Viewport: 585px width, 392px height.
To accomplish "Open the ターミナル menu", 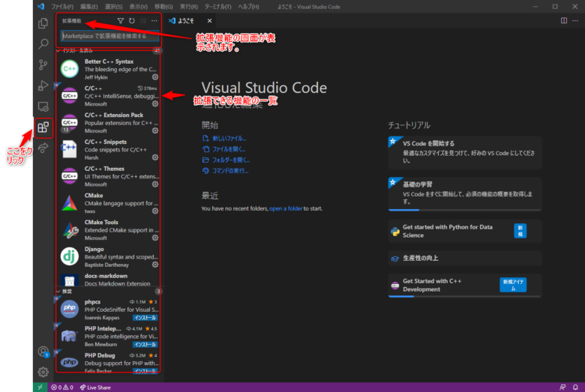I will tap(218, 7).
